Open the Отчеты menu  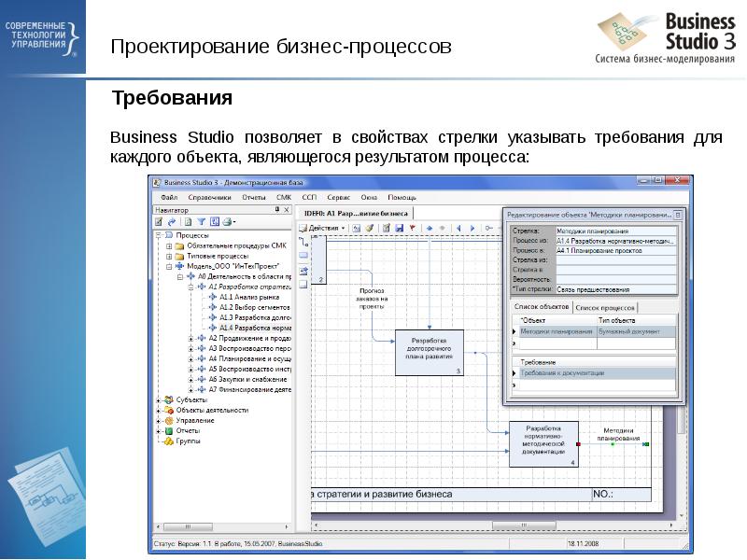tap(253, 197)
